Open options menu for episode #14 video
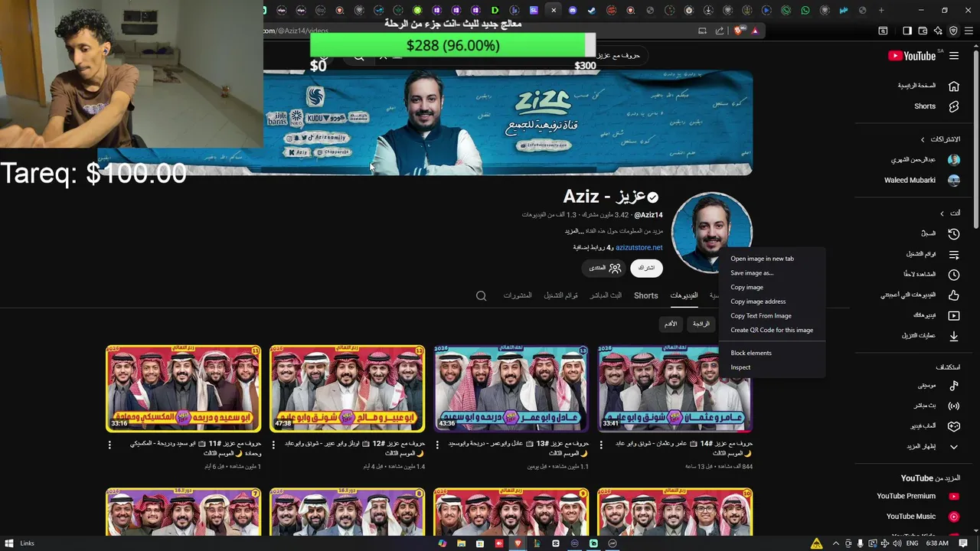This screenshot has width=980, height=551. 601,444
